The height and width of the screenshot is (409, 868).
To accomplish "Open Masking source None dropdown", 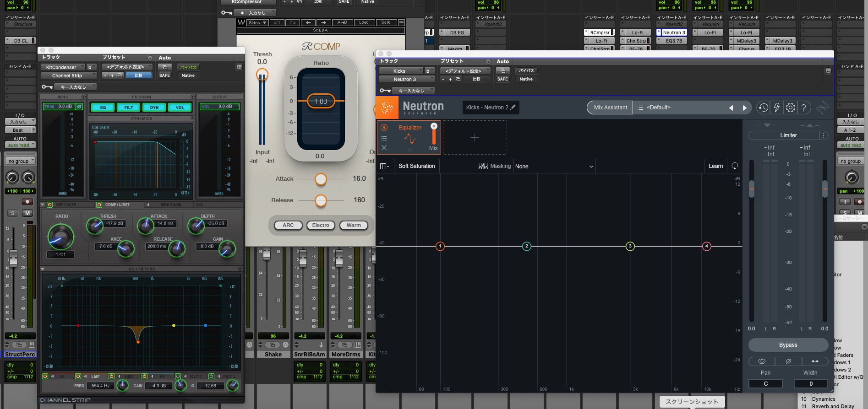I will (x=554, y=167).
